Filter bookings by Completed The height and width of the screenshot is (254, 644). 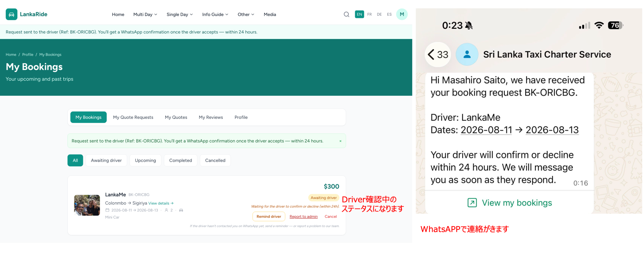(x=180, y=160)
